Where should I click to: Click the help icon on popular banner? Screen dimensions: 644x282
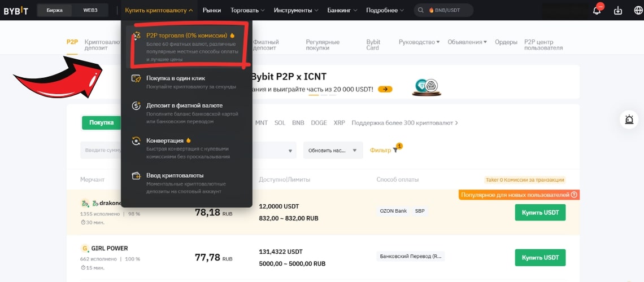point(574,195)
